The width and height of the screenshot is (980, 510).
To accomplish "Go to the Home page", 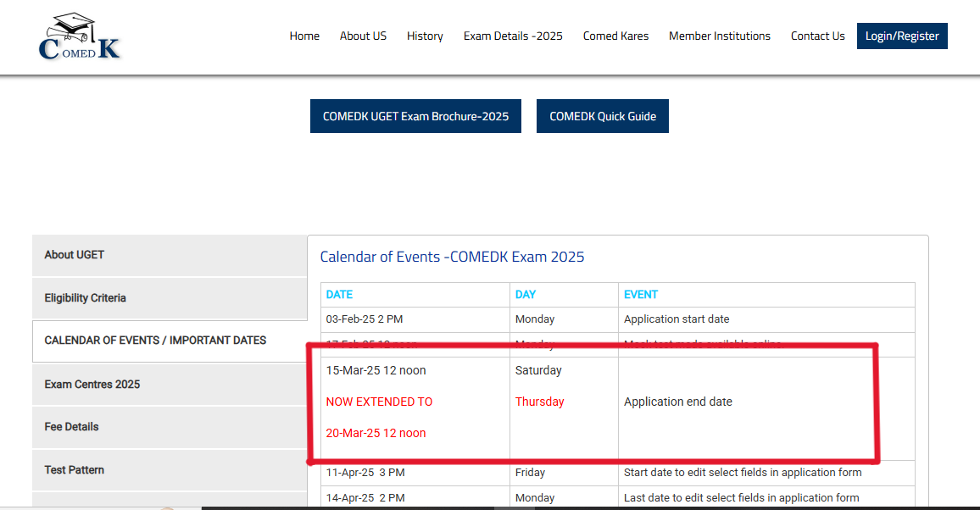I will [x=304, y=36].
